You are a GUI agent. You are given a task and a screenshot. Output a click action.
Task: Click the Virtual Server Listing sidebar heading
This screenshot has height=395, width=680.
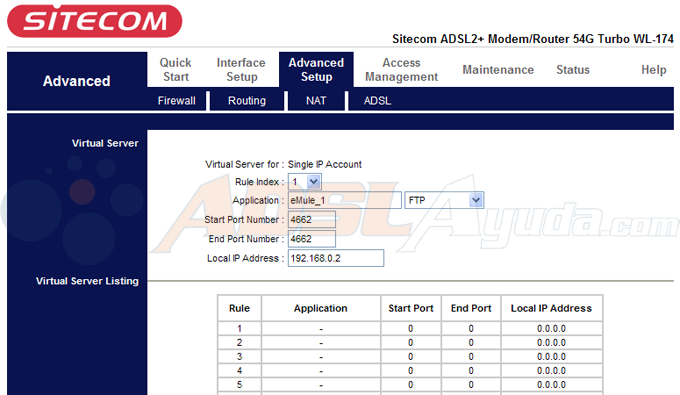tap(87, 281)
